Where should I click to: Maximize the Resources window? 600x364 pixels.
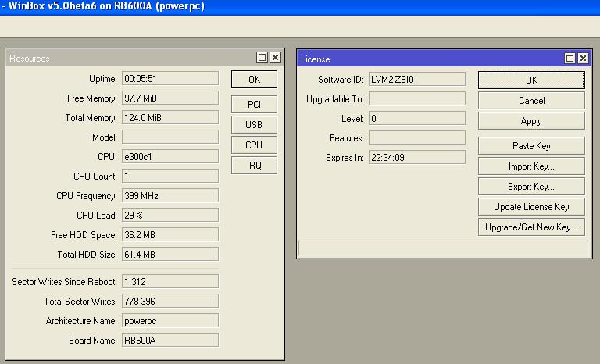click(x=262, y=58)
